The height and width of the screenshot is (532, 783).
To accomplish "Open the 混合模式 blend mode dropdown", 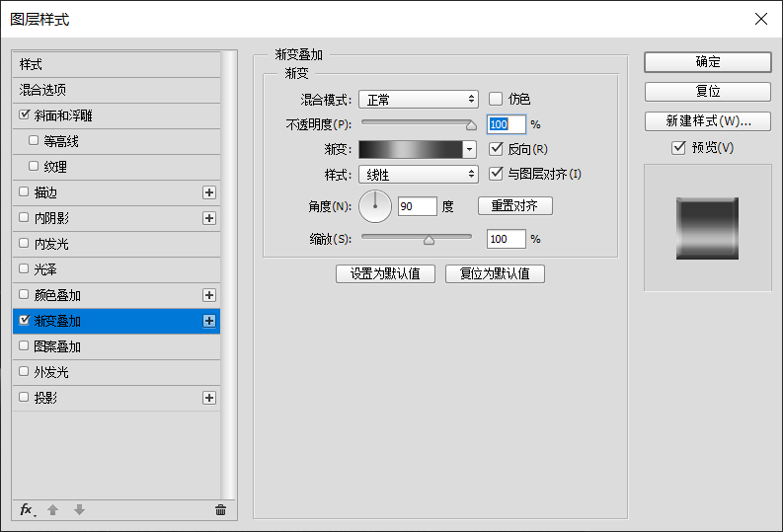I will (x=419, y=100).
